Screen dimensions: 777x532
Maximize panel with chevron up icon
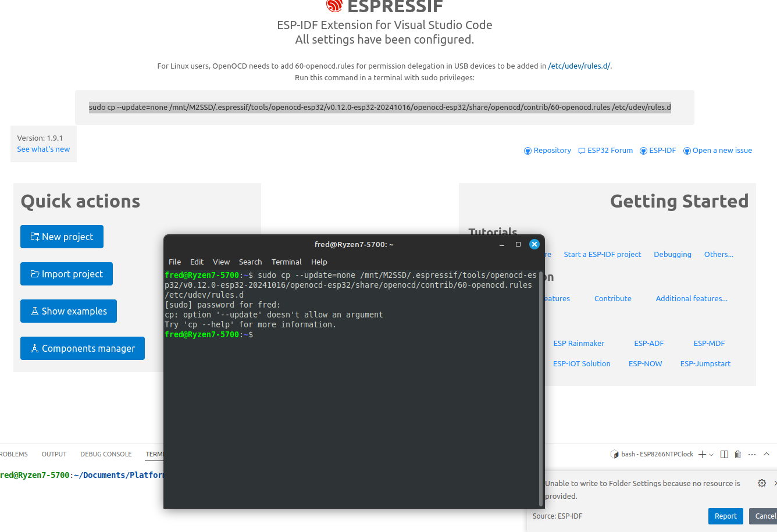tap(767, 455)
